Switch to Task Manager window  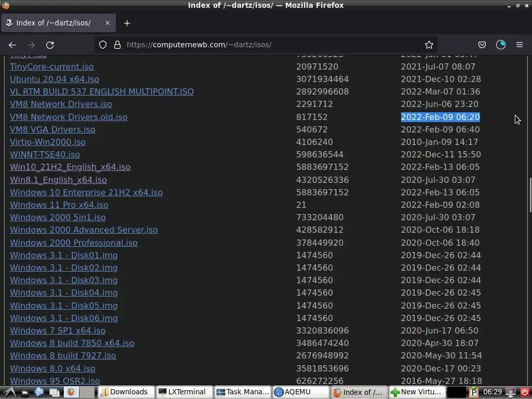(243, 392)
